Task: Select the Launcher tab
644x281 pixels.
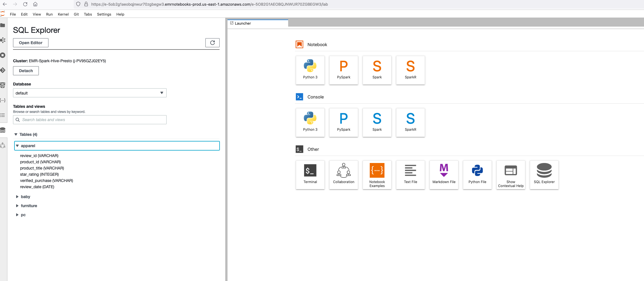Action: pos(258,23)
